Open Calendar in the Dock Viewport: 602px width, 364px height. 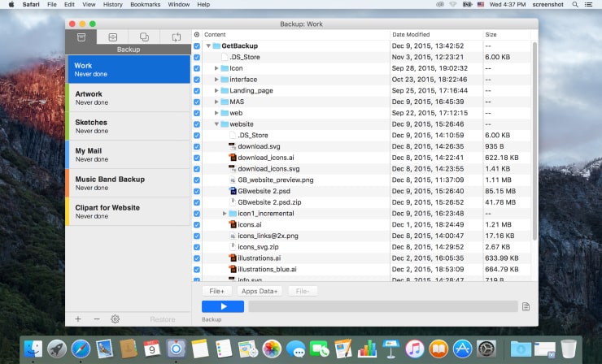click(152, 349)
